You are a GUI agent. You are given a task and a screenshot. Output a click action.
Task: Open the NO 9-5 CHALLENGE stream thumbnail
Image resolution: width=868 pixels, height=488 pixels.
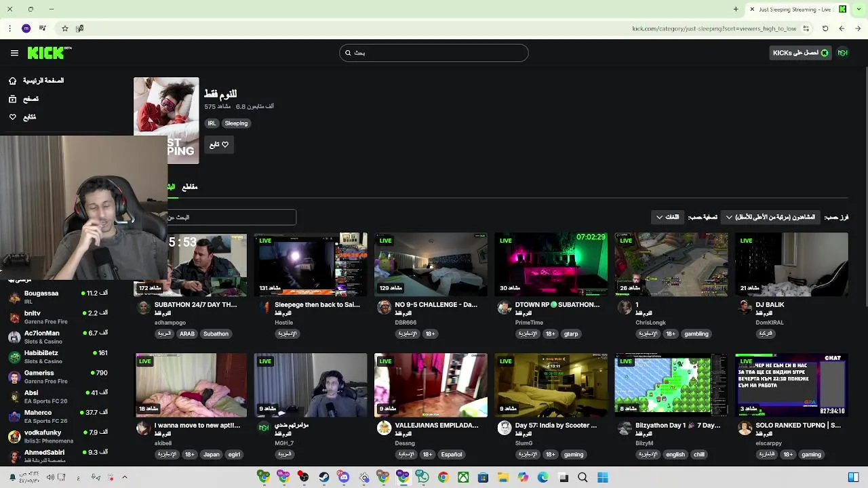pos(431,264)
